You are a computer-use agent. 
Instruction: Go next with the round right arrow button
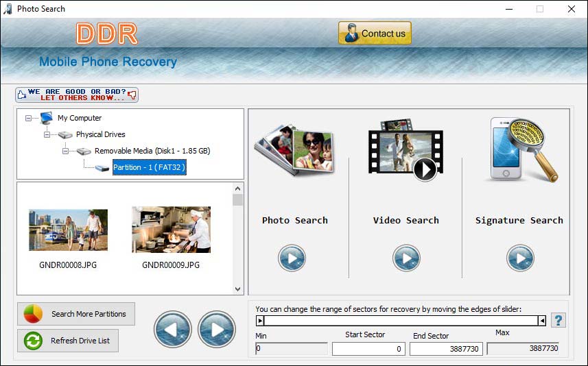point(217,329)
